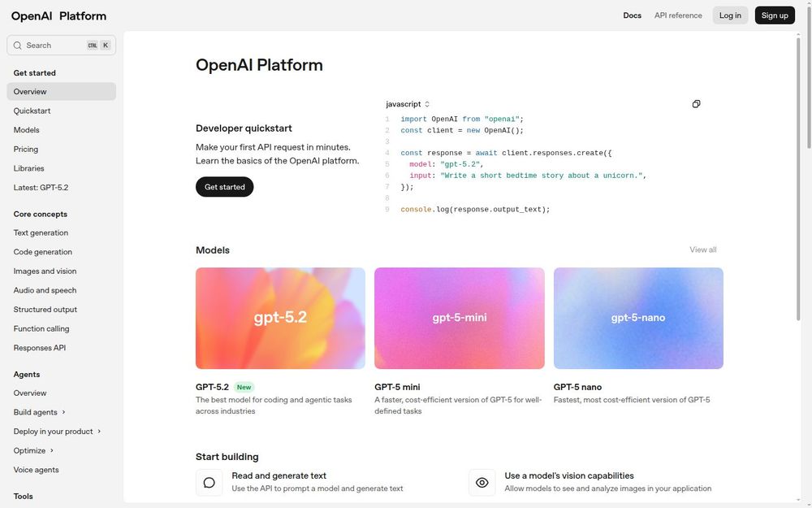Expand Deploy in your product section
The width and height of the screenshot is (812, 508).
click(x=57, y=432)
